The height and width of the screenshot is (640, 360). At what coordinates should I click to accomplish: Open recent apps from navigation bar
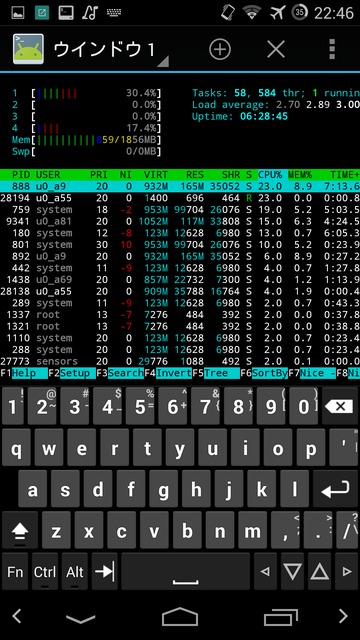pyautogui.click(x=280, y=617)
